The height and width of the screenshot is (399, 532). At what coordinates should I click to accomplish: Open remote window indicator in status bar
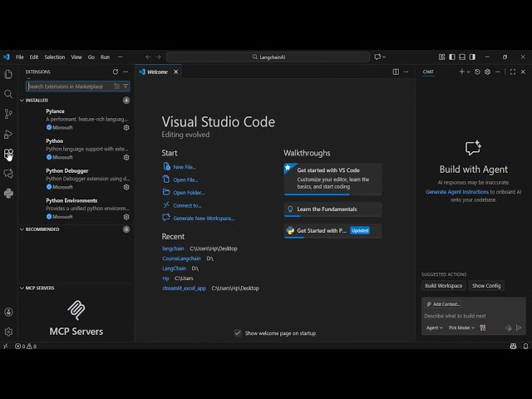6,346
